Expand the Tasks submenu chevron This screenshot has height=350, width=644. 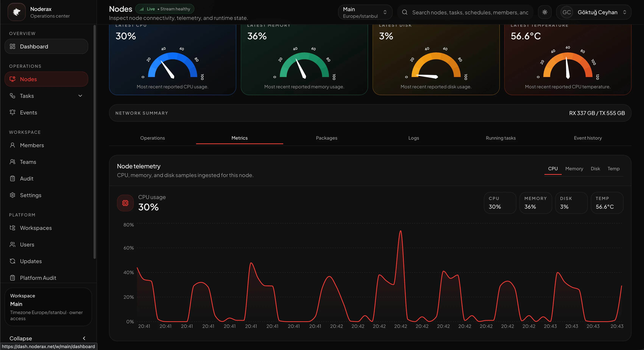[x=80, y=96]
